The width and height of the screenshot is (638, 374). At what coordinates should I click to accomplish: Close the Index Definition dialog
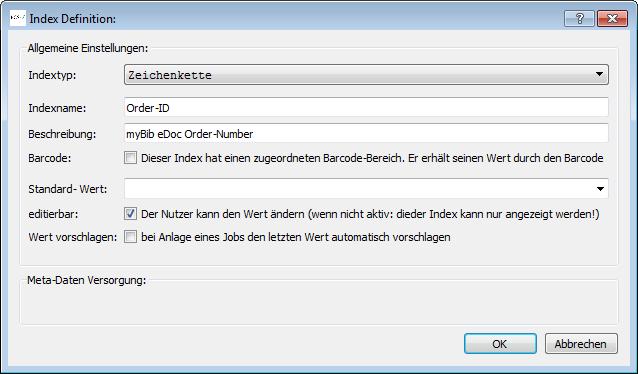click(x=612, y=19)
